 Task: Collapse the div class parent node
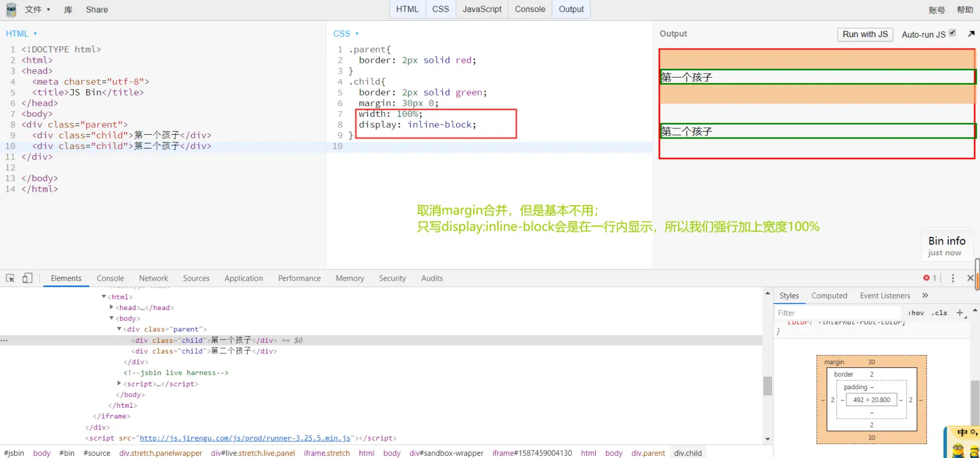[119, 329]
